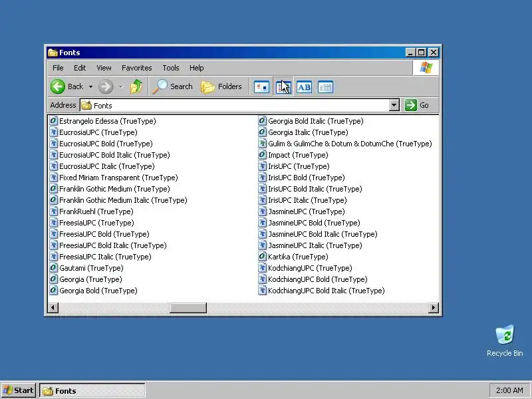
Task: Switch to Details view button
Action: (325, 87)
